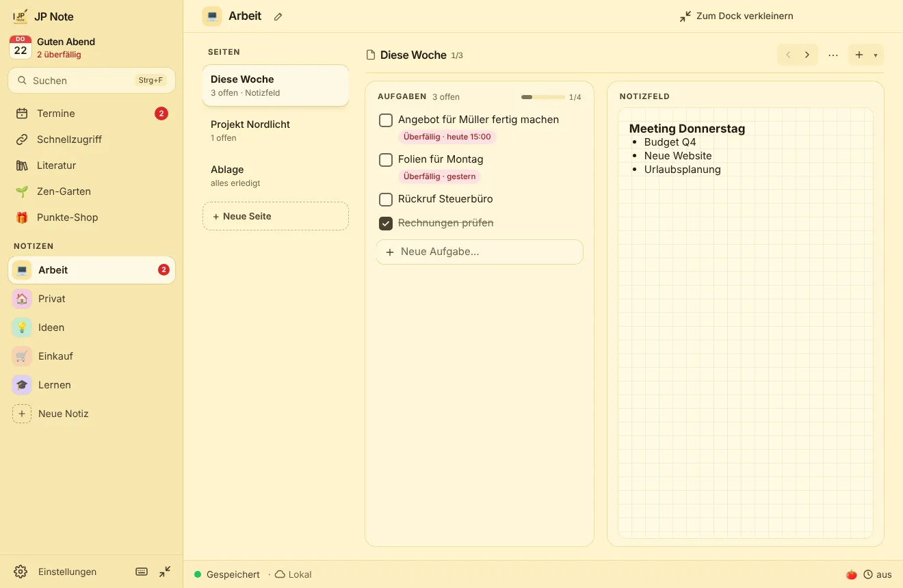This screenshot has height=588, width=903.
Task: Click Zum Dock verkleinern
Action: (x=736, y=16)
